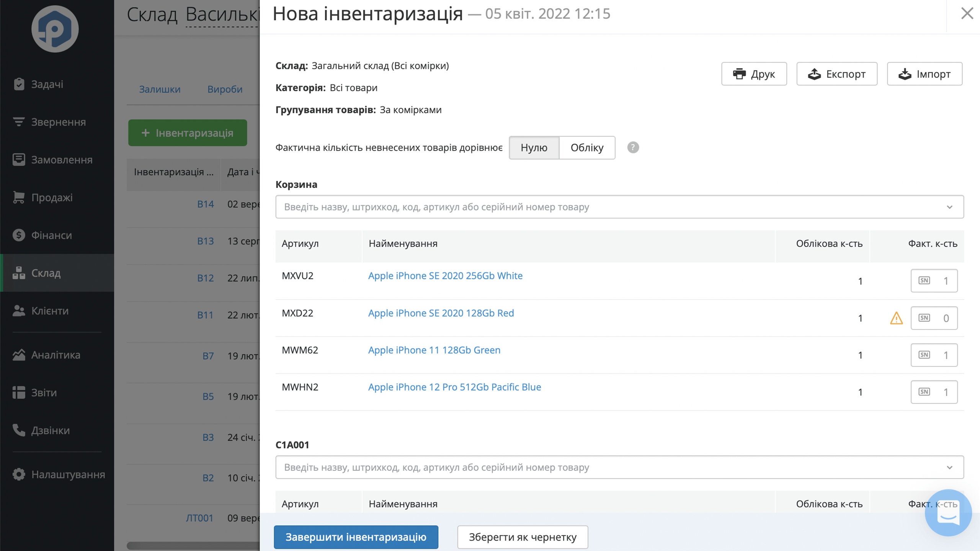The image size is (980, 551).
Task: Open the Задачі section icon
Action: [19, 84]
